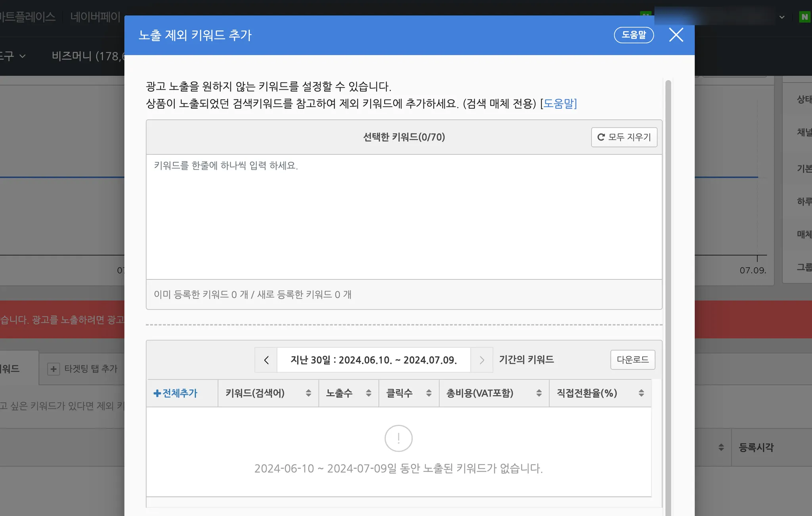Click the 도움말 pill button in header

point(634,35)
